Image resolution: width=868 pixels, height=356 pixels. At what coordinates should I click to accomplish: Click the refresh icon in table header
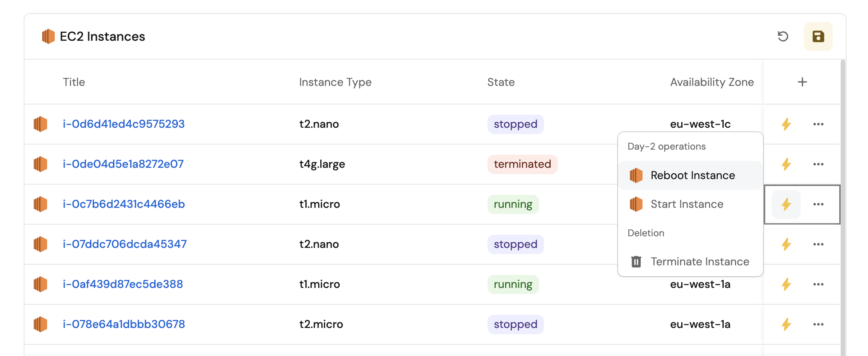pyautogui.click(x=783, y=36)
